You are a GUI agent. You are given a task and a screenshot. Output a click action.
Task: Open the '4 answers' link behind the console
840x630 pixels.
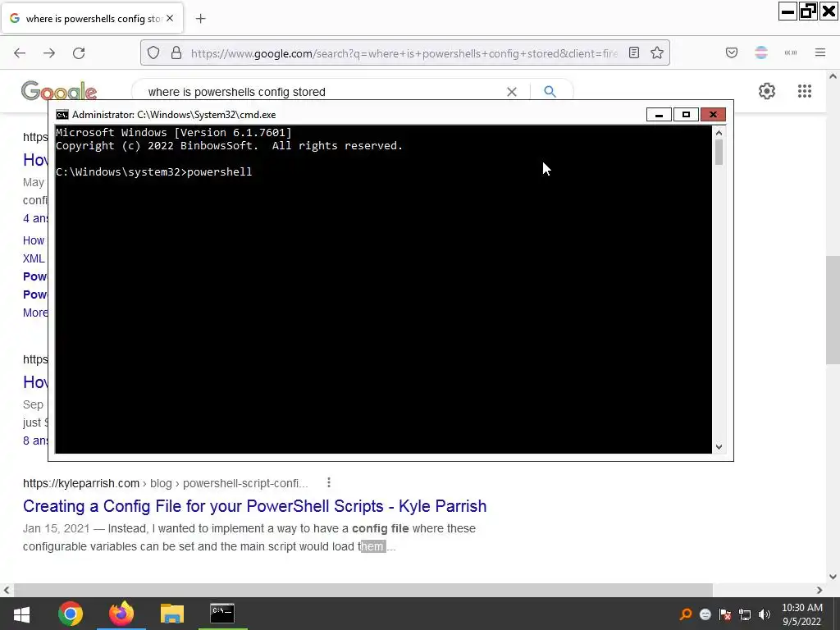[x=35, y=218]
